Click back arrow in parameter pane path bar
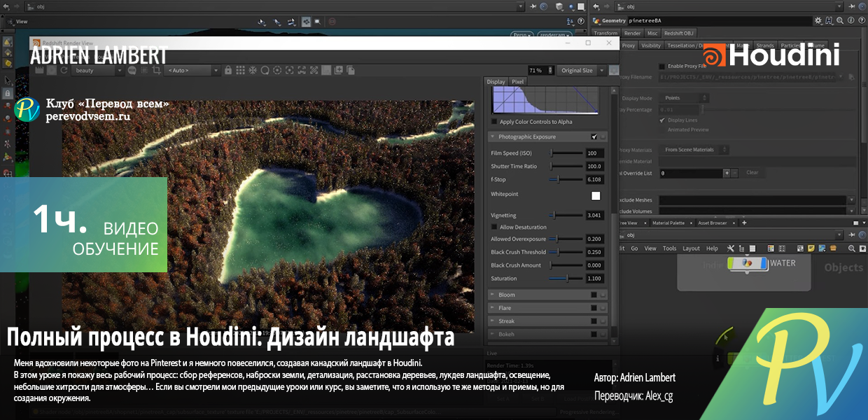The width and height of the screenshot is (868, 420). [x=596, y=6]
